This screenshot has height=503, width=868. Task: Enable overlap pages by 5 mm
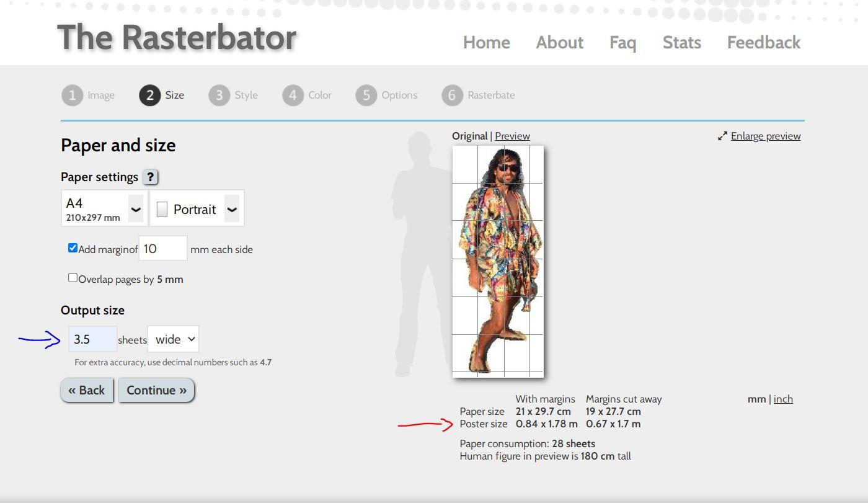[x=73, y=277]
